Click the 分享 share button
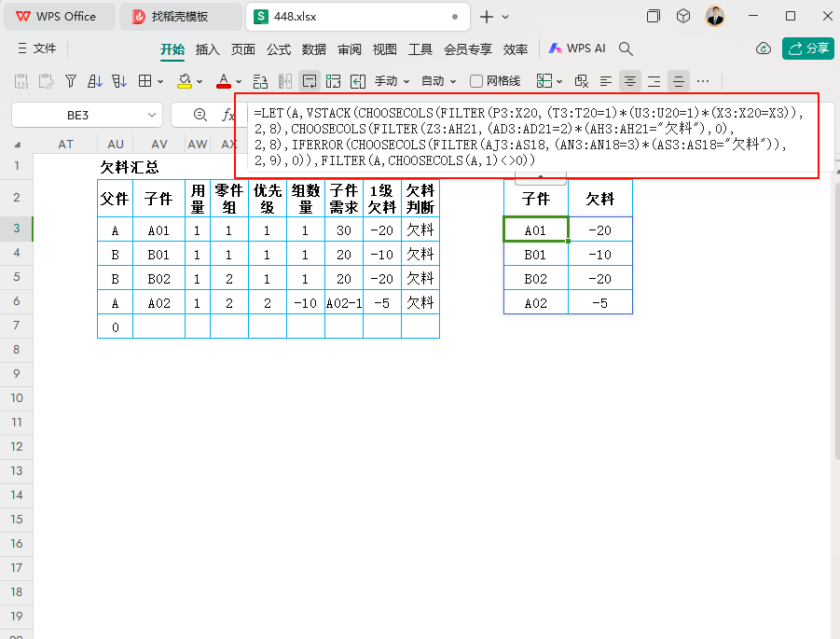The height and width of the screenshot is (639, 840). [808, 49]
